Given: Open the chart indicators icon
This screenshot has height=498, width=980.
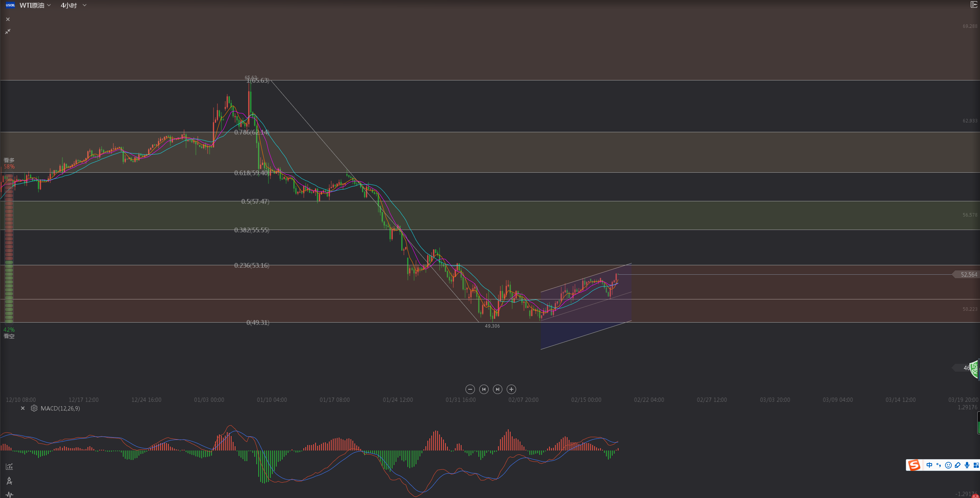Looking at the screenshot, I should click(9, 467).
